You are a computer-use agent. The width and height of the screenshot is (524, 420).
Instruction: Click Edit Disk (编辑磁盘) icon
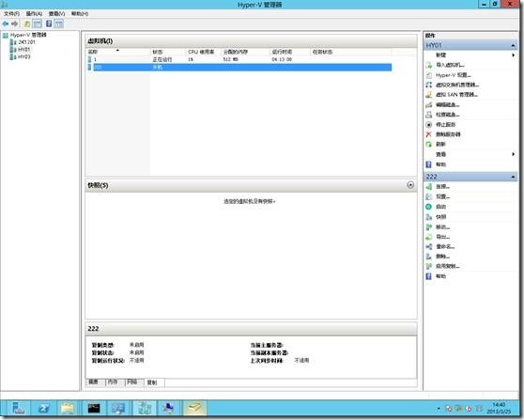click(429, 104)
